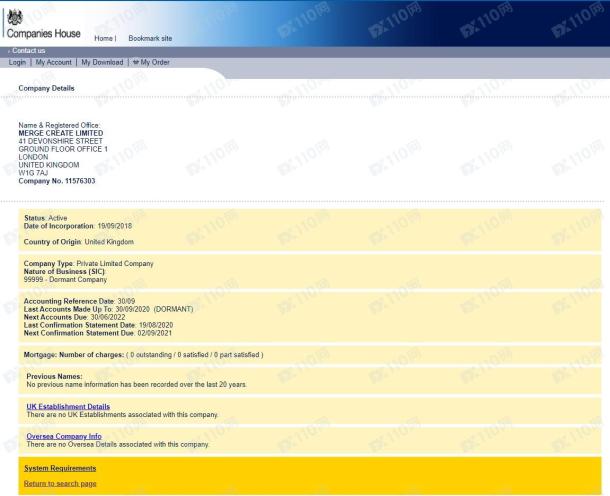
Task: Select UNITED KINGDOM address line
Action: (49, 165)
